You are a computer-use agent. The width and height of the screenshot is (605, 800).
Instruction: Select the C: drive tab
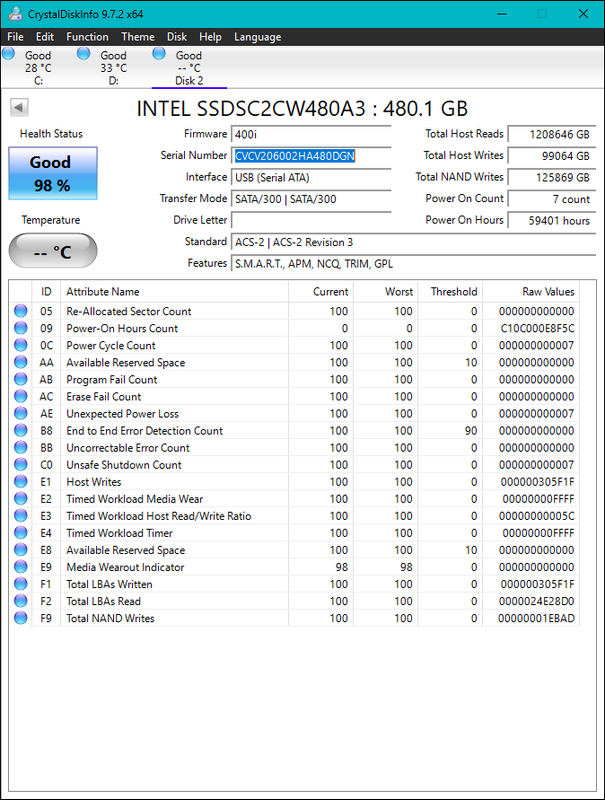click(38, 68)
